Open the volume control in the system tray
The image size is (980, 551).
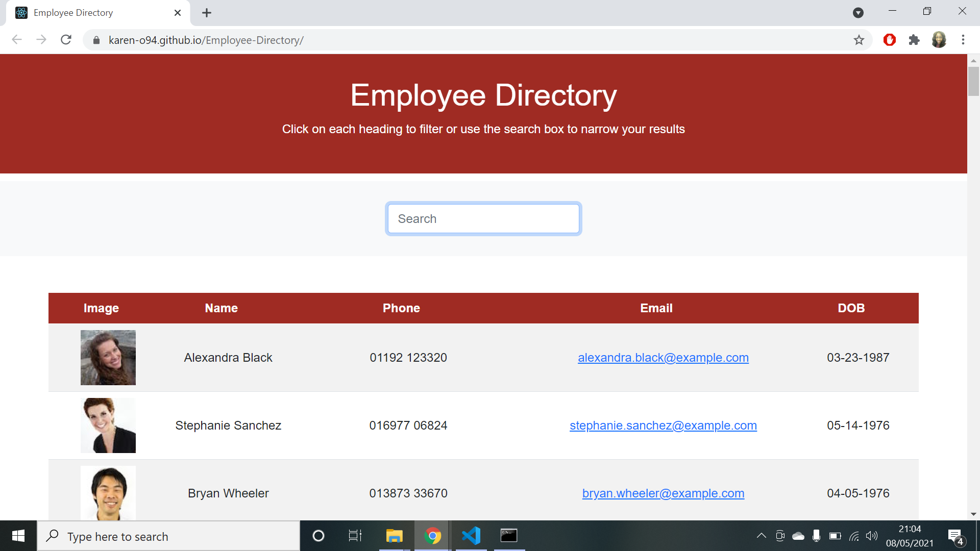click(x=872, y=536)
